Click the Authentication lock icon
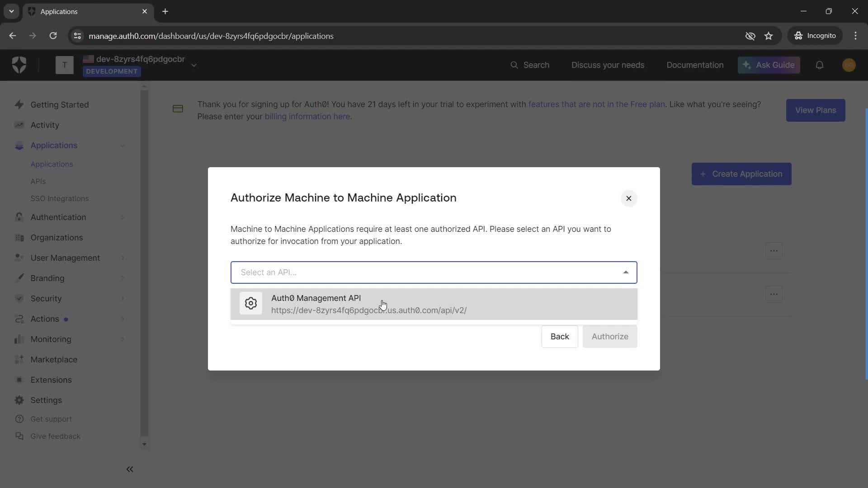The image size is (868, 488). pyautogui.click(x=19, y=217)
